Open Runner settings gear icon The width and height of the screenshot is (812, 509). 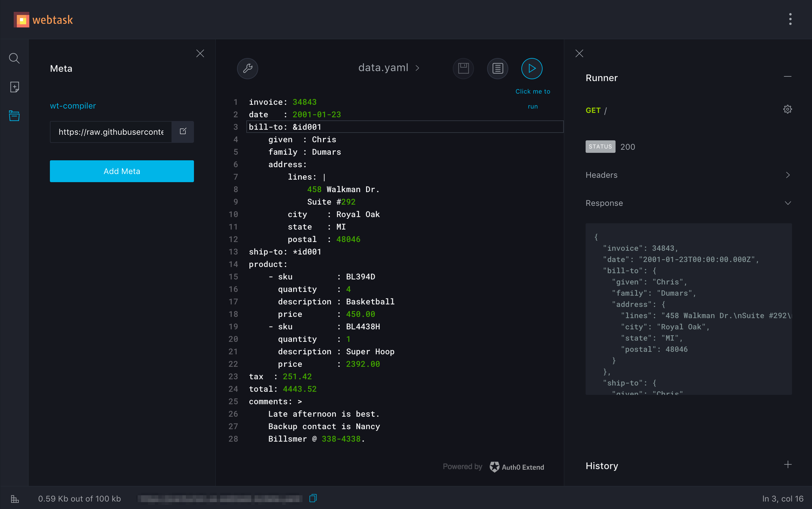(x=787, y=109)
